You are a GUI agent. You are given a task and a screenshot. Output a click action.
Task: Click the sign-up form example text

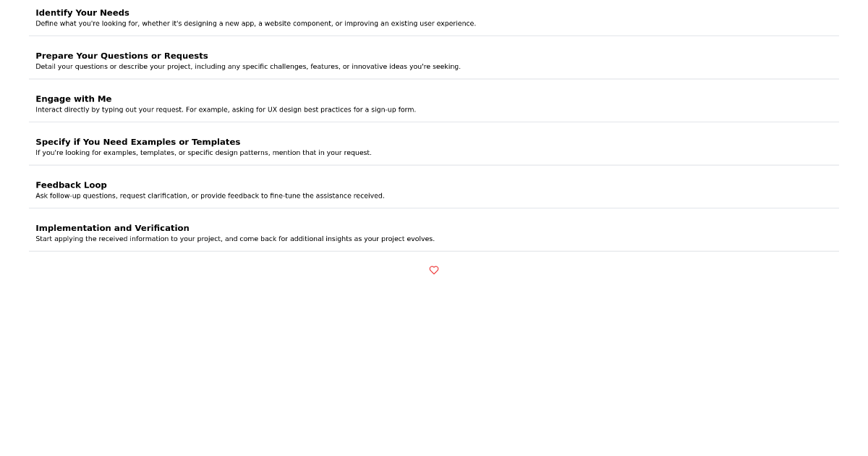click(x=226, y=109)
